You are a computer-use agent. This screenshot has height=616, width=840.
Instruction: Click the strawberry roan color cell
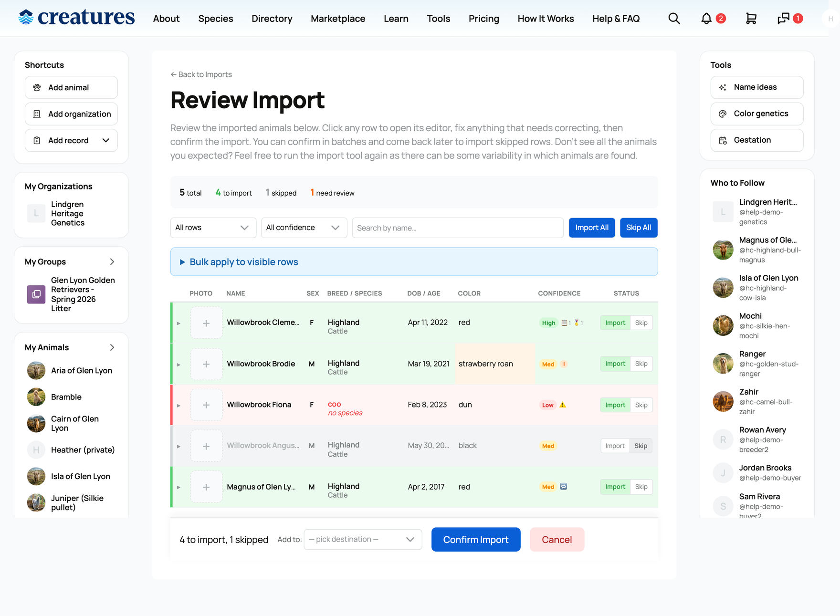pos(495,364)
